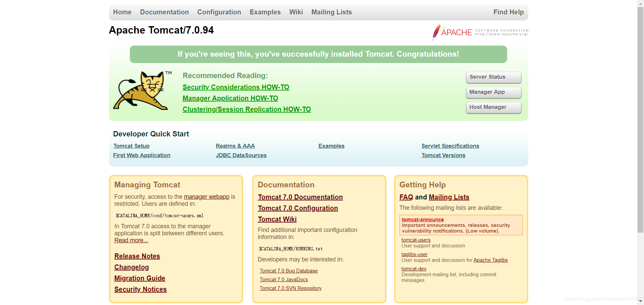Viewport: 644px width, 305px height.
Task: Go to Examples in the top navigation
Action: [x=265, y=12]
